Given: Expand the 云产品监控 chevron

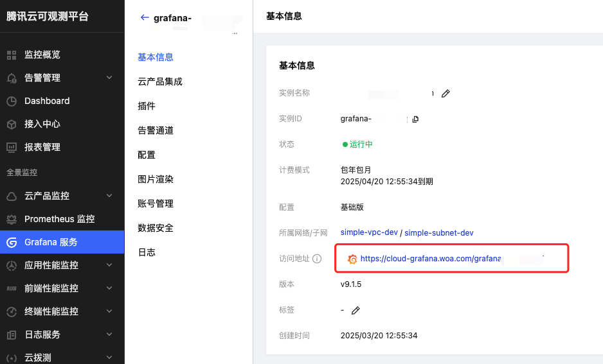Looking at the screenshot, I should (109, 196).
